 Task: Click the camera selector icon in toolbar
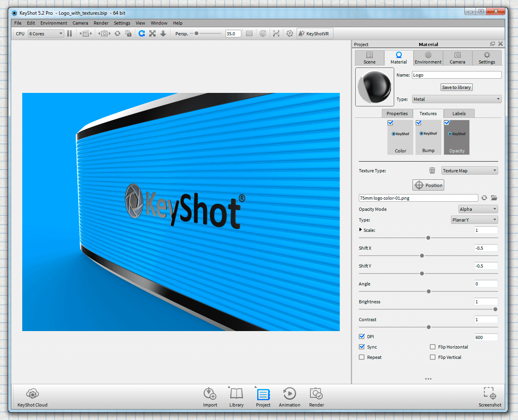pyautogui.click(x=104, y=34)
